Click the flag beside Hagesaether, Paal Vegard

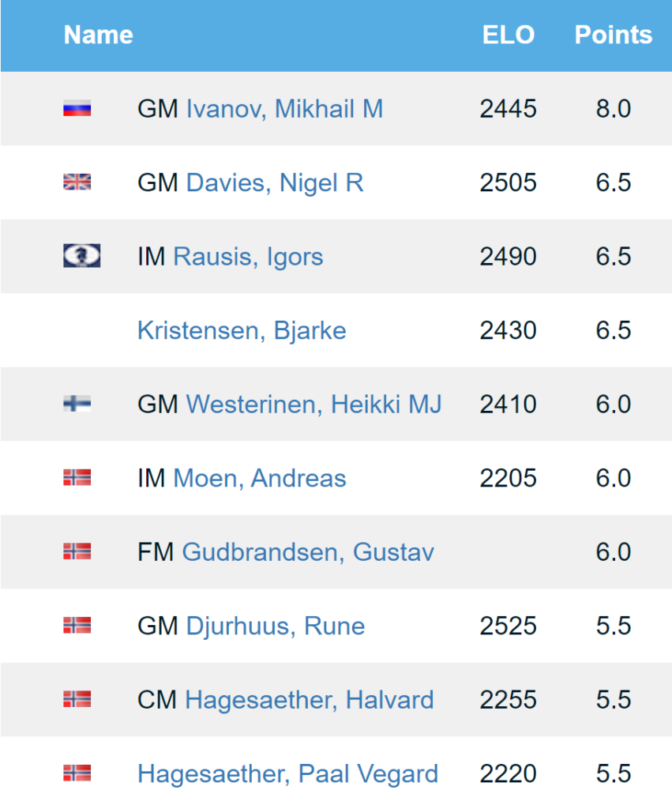[x=77, y=773]
